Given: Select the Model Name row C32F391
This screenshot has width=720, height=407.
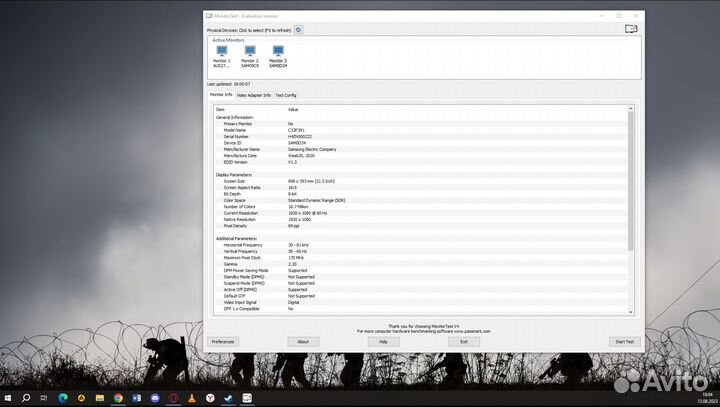Looking at the screenshot, I should pos(421,130).
